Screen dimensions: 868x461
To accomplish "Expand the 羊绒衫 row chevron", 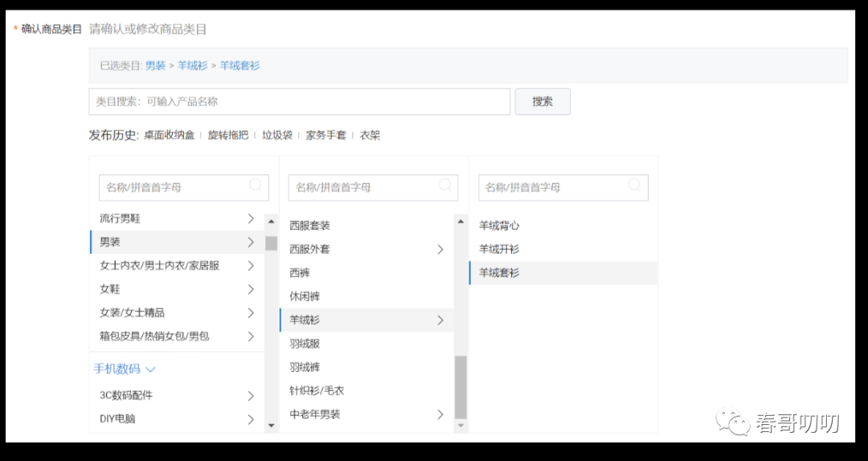I will click(x=440, y=320).
